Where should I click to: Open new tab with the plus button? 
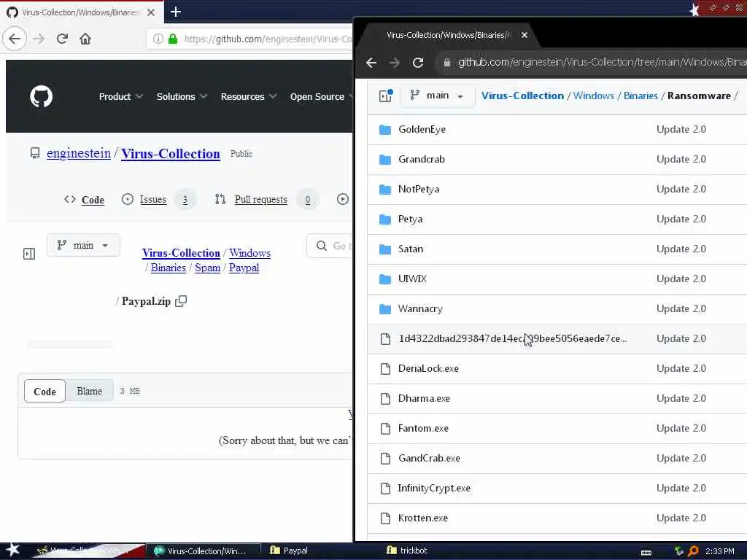175,12
